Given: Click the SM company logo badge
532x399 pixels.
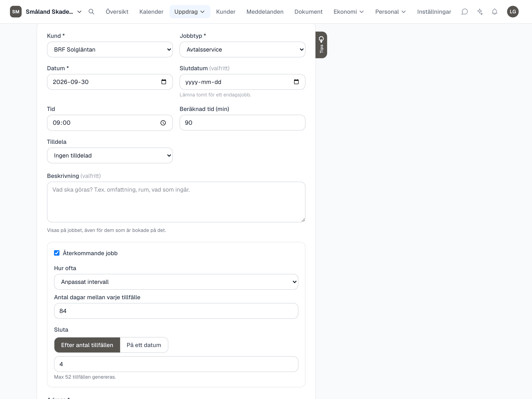Looking at the screenshot, I should pyautogui.click(x=16, y=12).
